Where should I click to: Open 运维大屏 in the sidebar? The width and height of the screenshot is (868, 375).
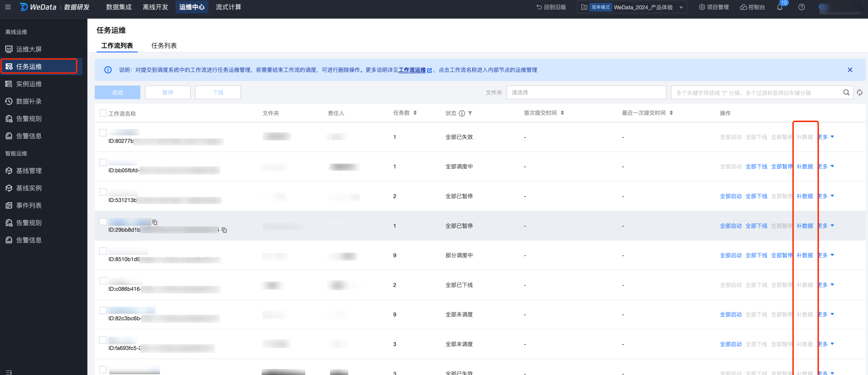[x=29, y=49]
